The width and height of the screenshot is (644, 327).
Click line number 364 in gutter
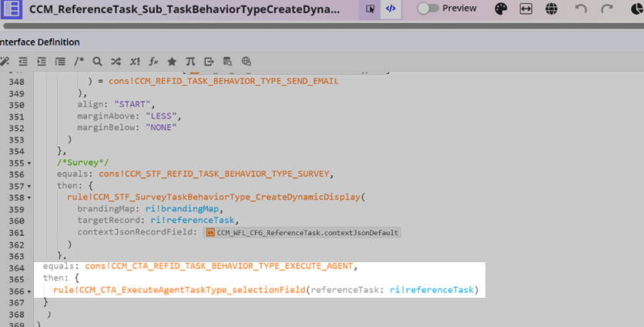tap(17, 268)
